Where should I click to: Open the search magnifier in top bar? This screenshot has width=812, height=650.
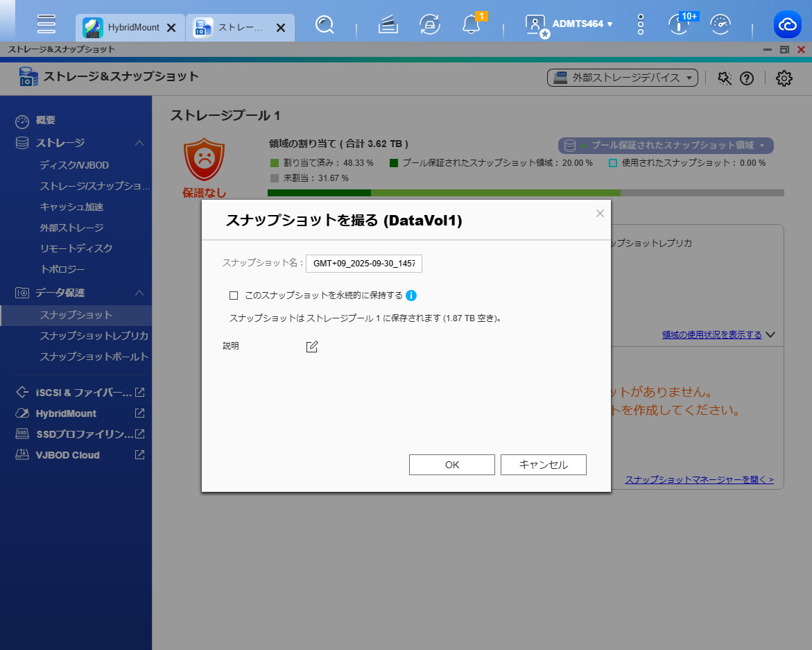(x=325, y=26)
